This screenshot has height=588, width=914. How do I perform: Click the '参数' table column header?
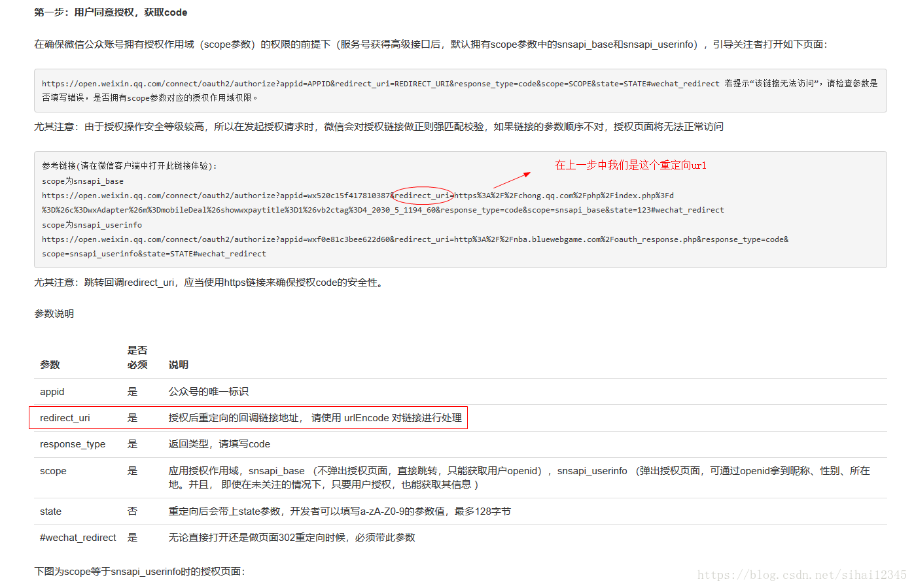click(50, 365)
